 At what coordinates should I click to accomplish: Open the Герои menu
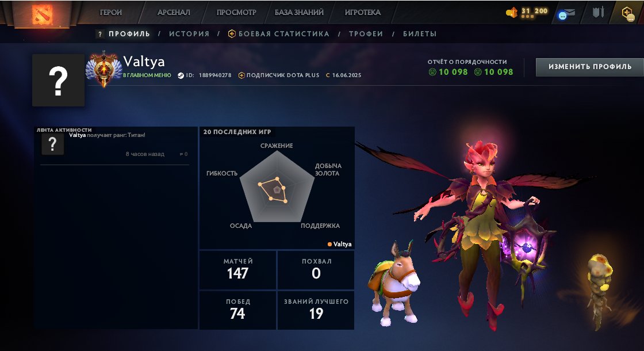[x=111, y=12]
